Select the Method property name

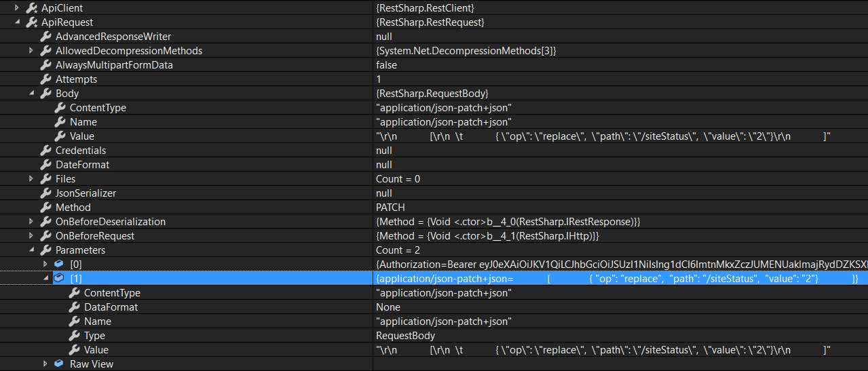click(73, 208)
